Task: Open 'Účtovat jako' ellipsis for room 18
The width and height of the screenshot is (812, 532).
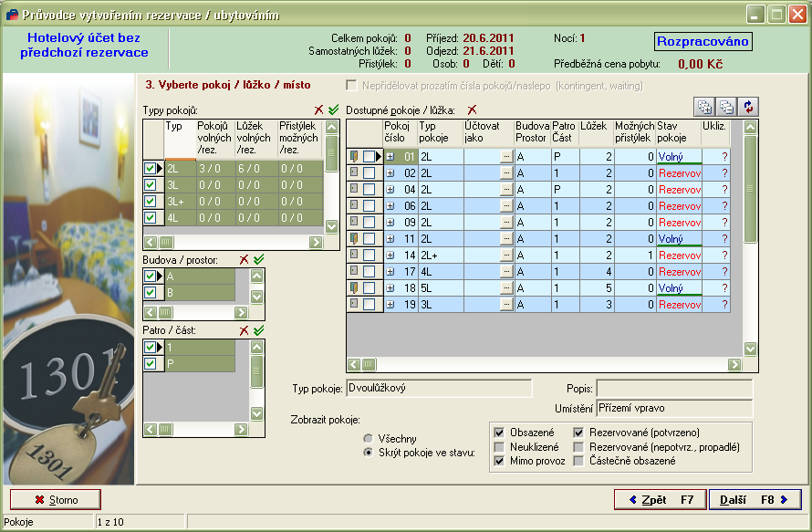Action: (506, 288)
